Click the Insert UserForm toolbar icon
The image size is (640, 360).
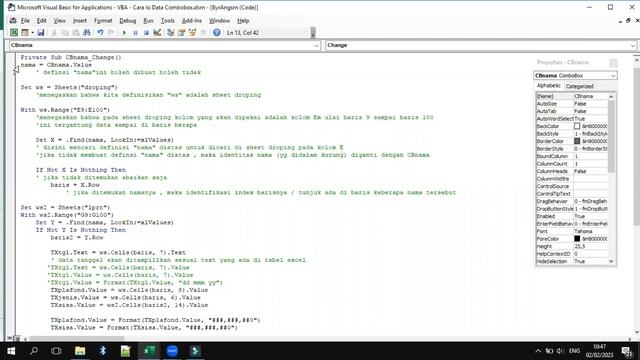point(25,32)
